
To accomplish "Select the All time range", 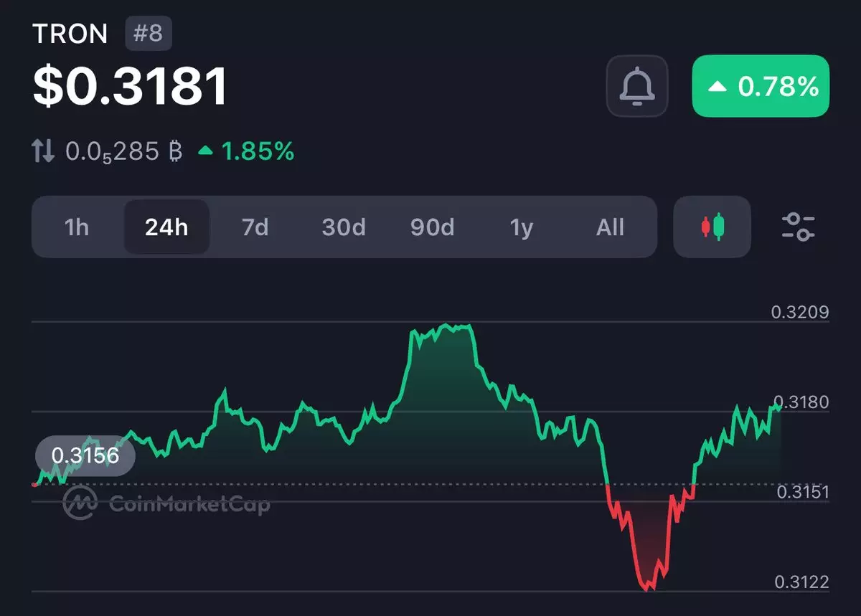I will click(x=611, y=227).
